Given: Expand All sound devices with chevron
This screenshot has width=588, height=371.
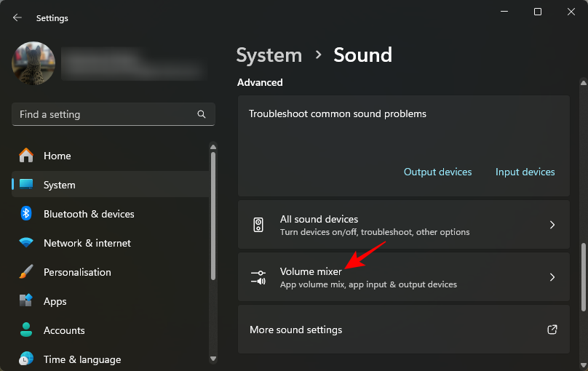Looking at the screenshot, I should pyautogui.click(x=552, y=225).
